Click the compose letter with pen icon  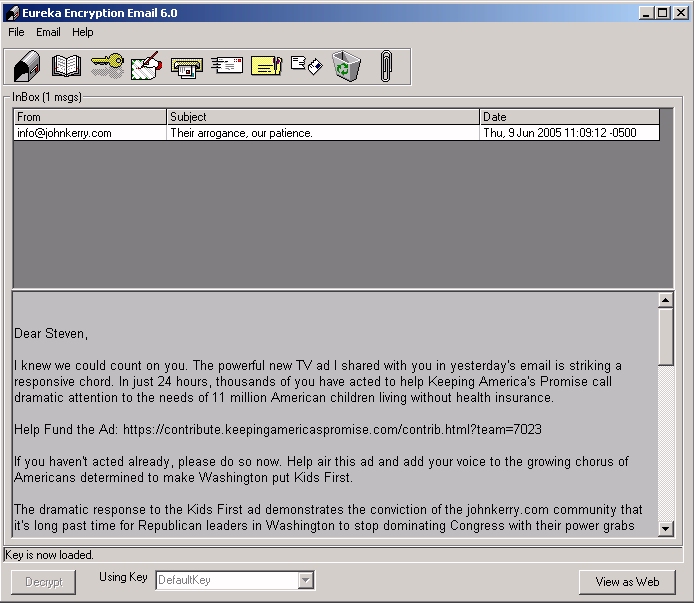[147, 66]
